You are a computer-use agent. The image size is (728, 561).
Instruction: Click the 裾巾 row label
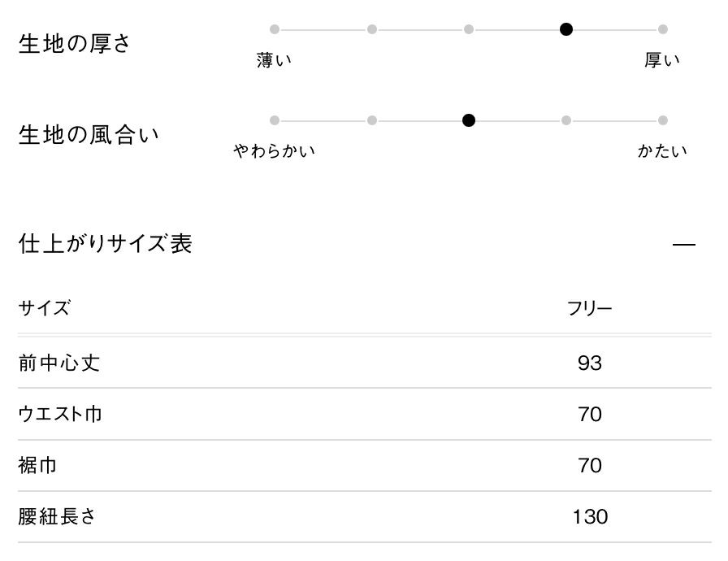click(37, 466)
